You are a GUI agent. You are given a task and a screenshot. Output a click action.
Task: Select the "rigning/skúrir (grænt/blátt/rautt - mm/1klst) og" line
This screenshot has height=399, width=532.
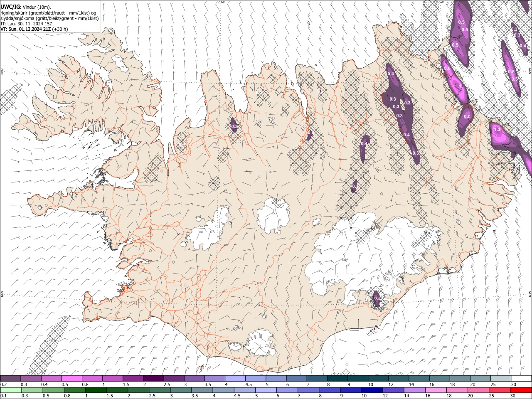(x=48, y=13)
